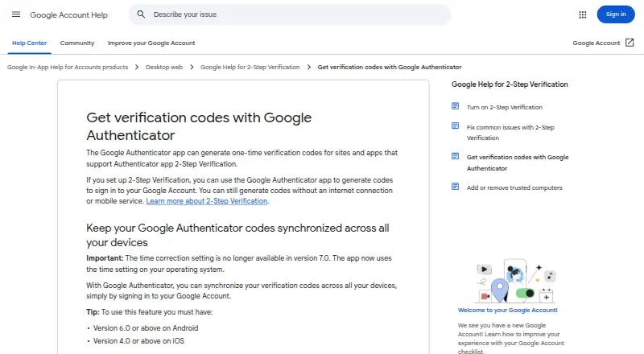Image resolution: width=644 pixels, height=354 pixels.
Task: Open sidebar Get verification codes with Google Authenticator
Action: coord(518,163)
